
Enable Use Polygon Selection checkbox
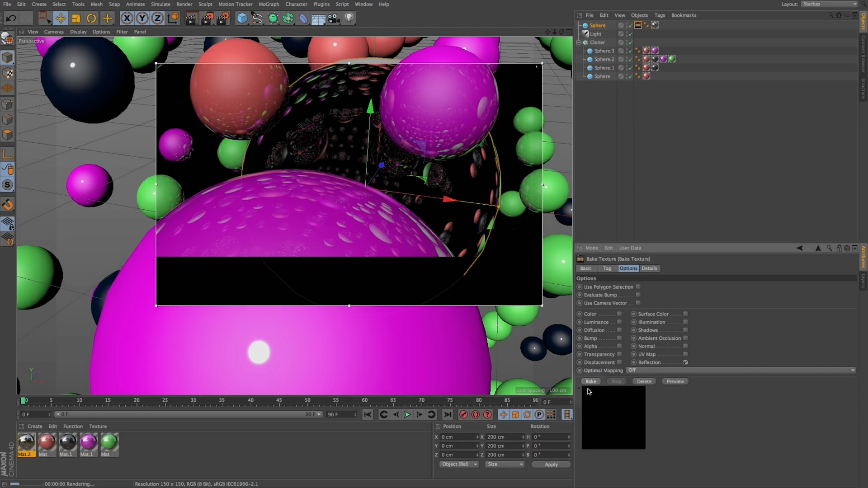tap(638, 286)
